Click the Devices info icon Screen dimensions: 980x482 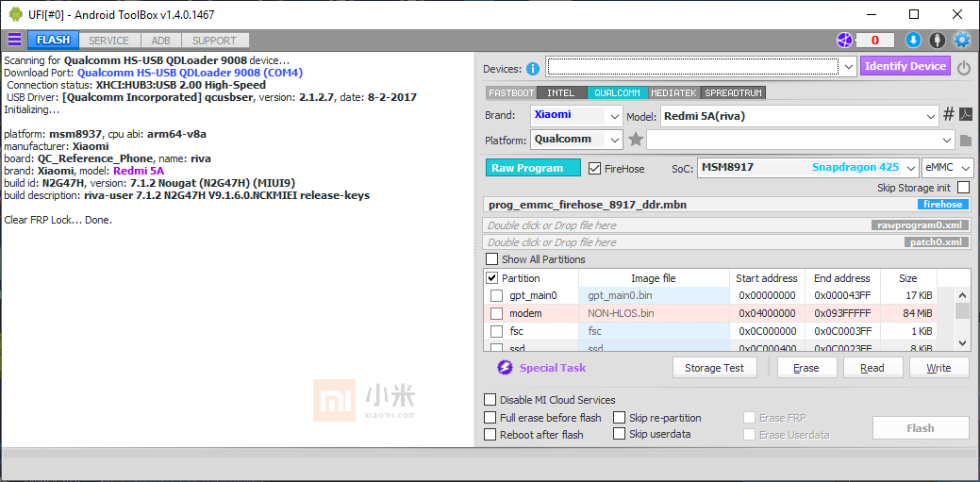(x=533, y=69)
